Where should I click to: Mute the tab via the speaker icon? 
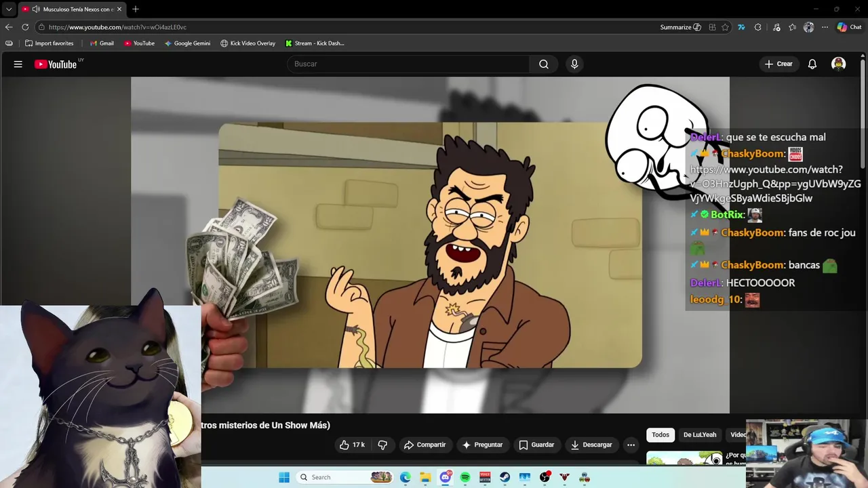click(35, 9)
